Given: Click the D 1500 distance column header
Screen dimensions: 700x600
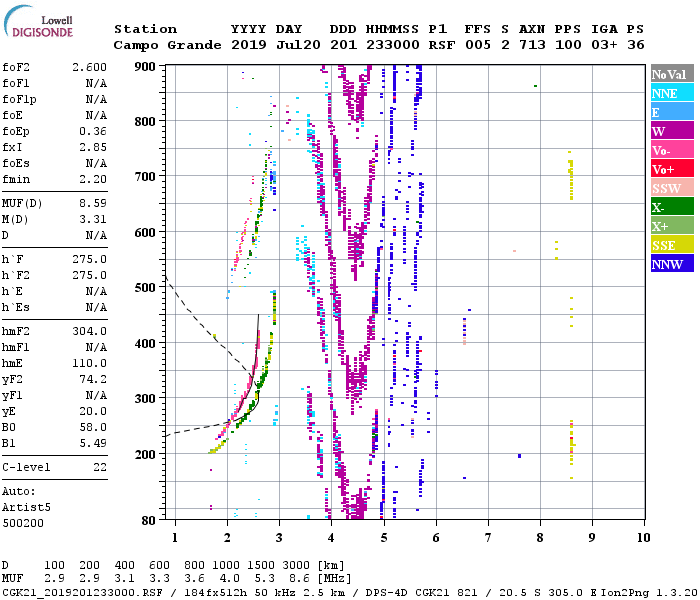Looking at the screenshot, I should tap(261, 566).
